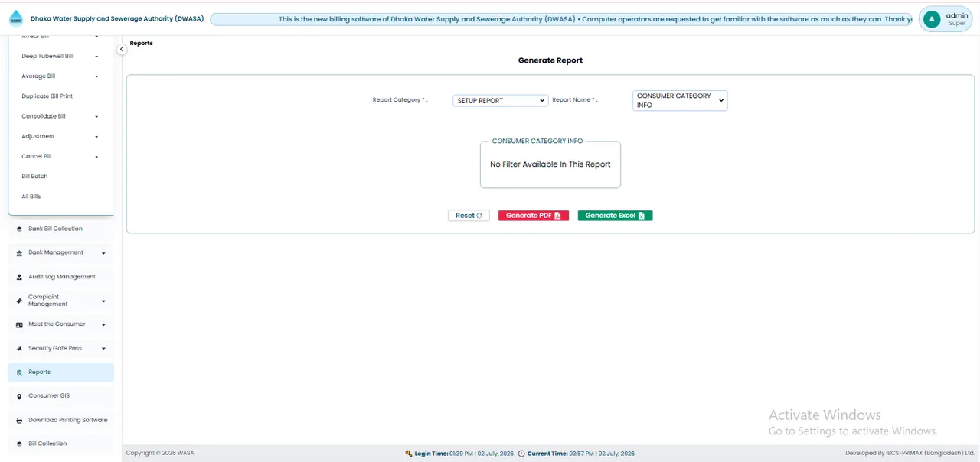Image resolution: width=980 pixels, height=462 pixels.
Task: Click the clock icon beside Current Time
Action: (x=521, y=454)
